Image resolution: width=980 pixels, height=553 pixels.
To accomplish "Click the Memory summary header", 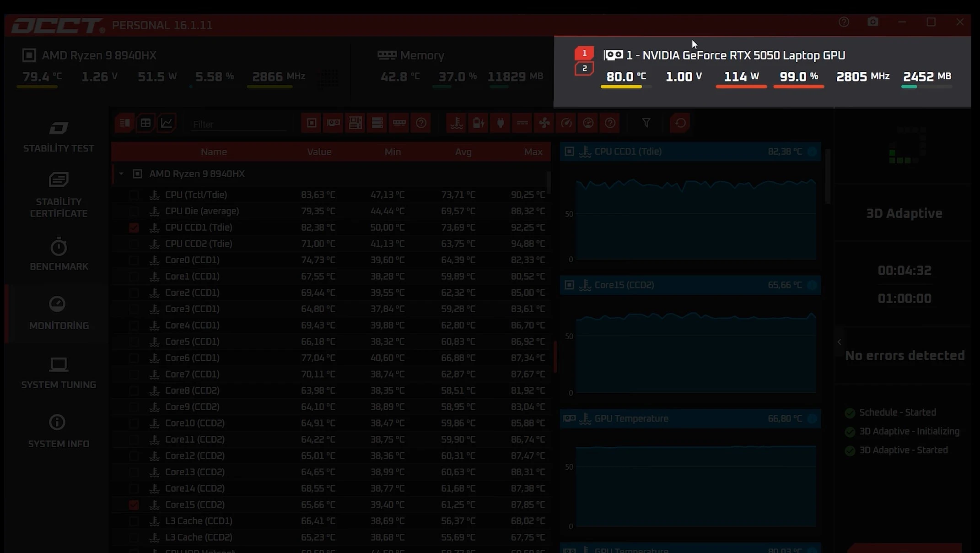I will click(x=422, y=55).
